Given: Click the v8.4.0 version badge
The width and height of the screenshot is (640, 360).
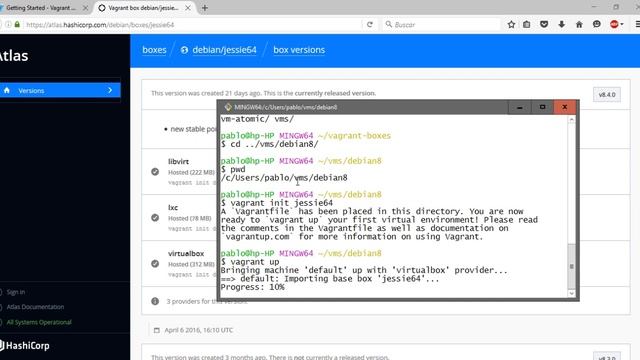Looking at the screenshot, I should pyautogui.click(x=607, y=95).
